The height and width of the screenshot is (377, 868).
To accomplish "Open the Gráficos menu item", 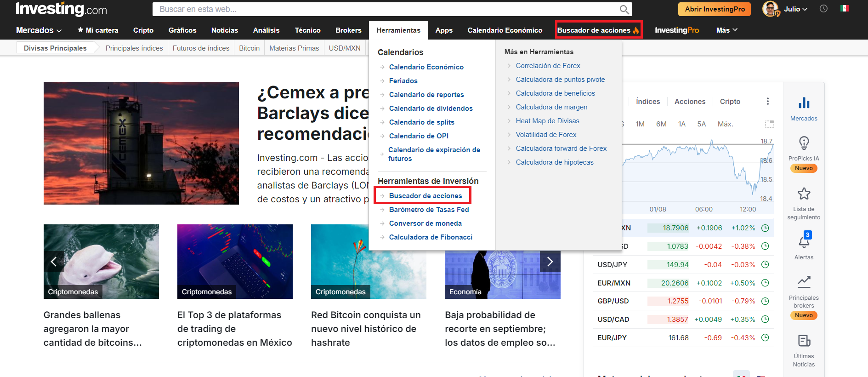I will pyautogui.click(x=182, y=30).
